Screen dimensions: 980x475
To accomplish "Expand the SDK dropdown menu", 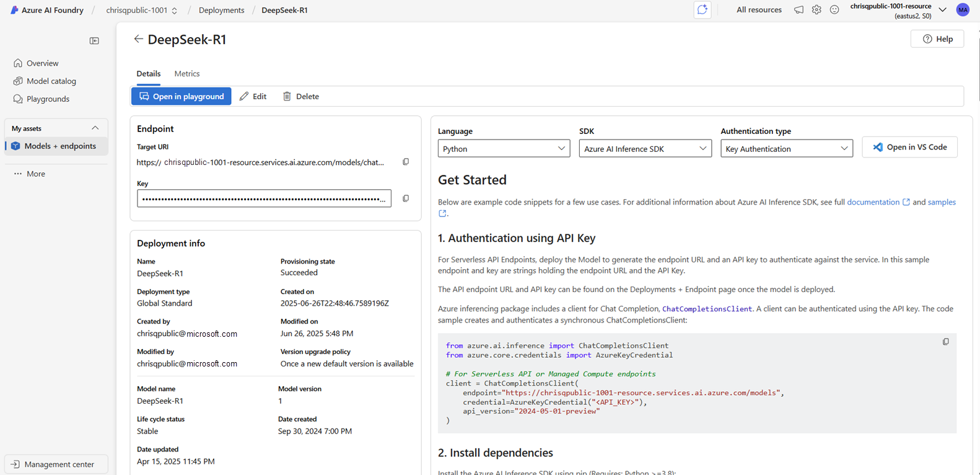I will [x=645, y=149].
